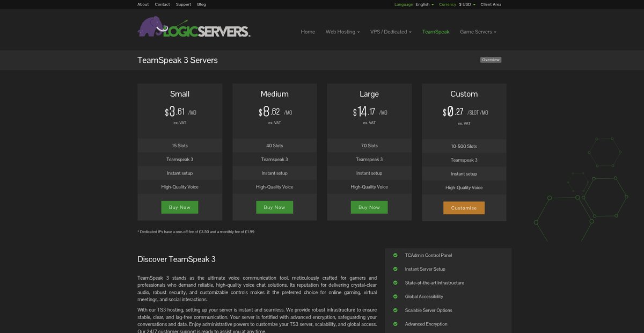Open the Contact link
The height and width of the screenshot is (333, 644).
(162, 4)
